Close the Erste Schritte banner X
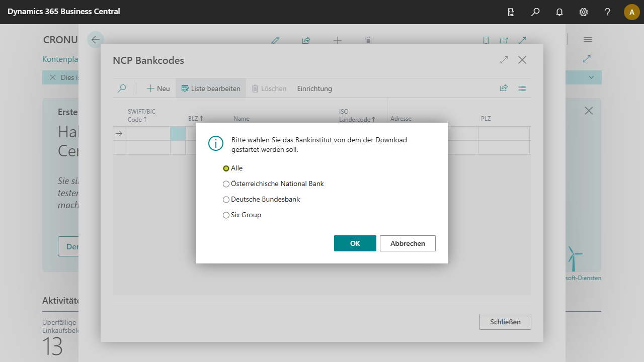Screen dimensions: 644x362 589,111
